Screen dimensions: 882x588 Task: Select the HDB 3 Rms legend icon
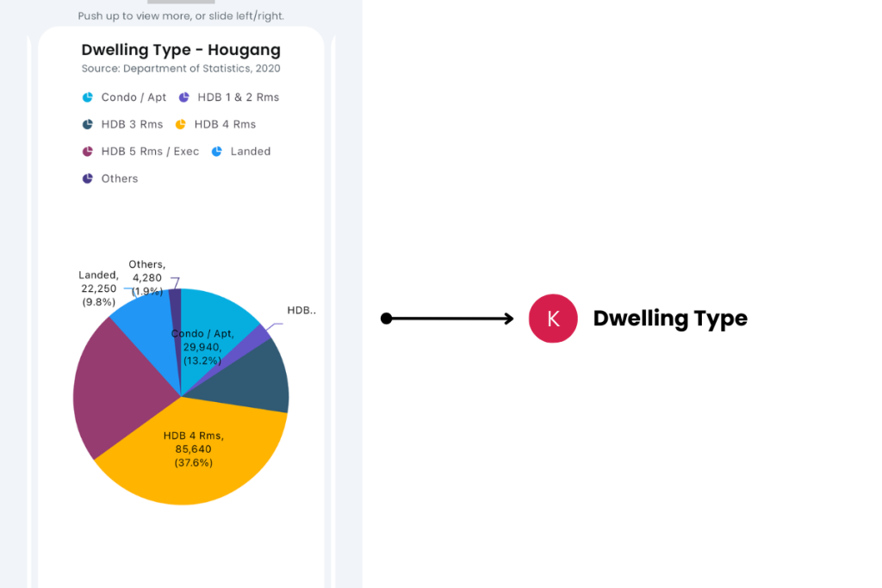(87, 124)
